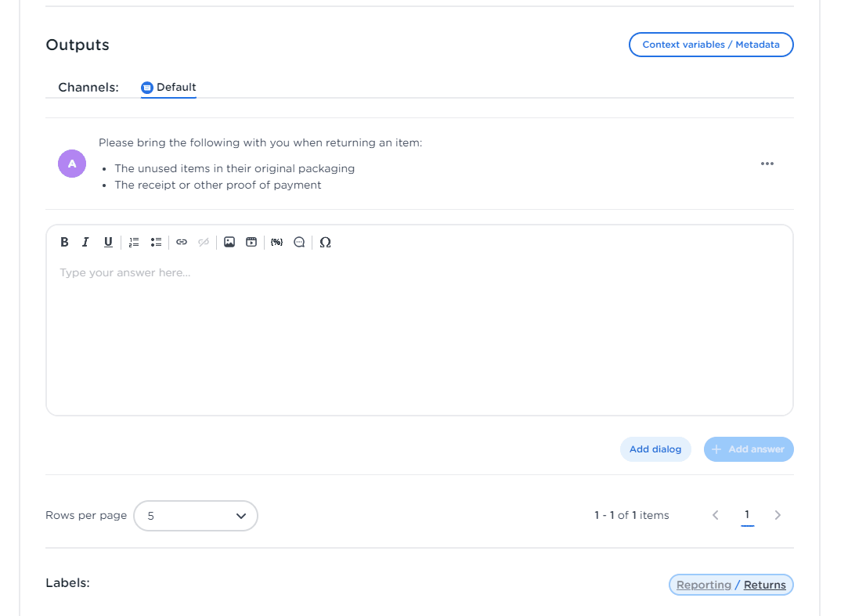848x616 pixels.
Task: Open the Returns label link
Action: pyautogui.click(x=764, y=585)
